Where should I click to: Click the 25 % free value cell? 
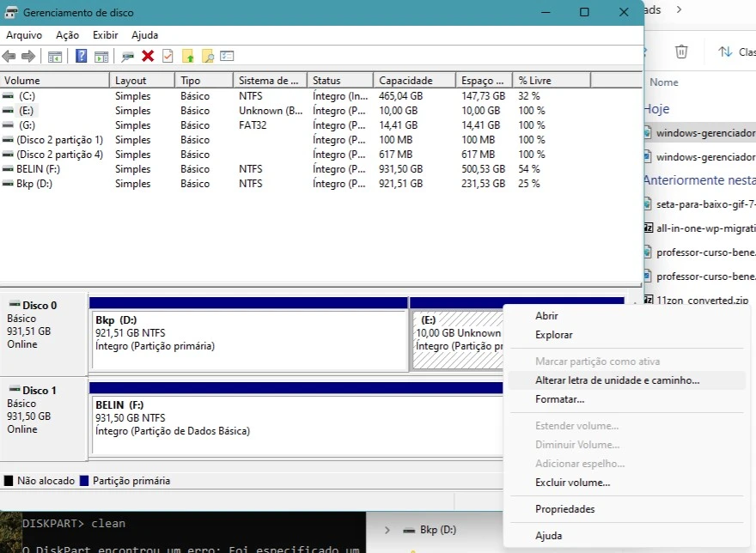[x=529, y=184]
